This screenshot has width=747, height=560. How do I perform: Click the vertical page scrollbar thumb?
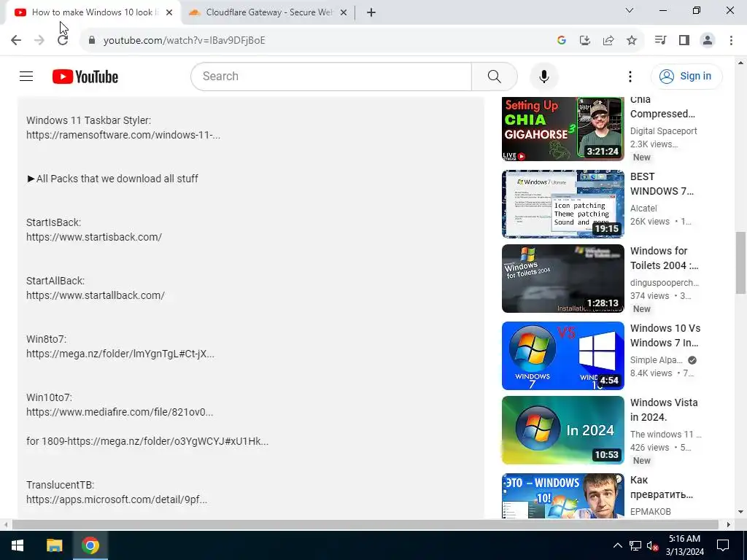[x=740, y=262]
